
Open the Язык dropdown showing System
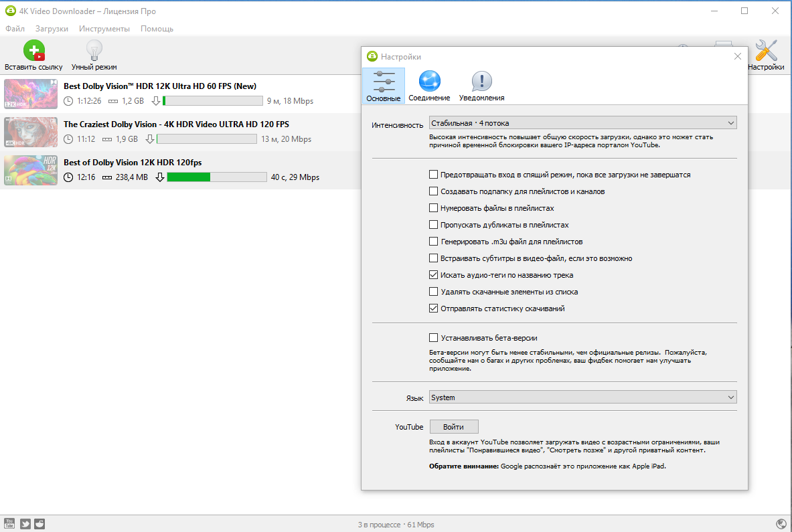(582, 397)
